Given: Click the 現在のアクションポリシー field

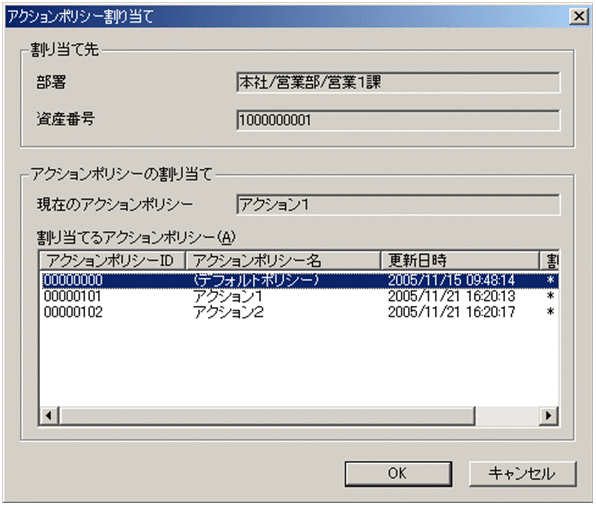Looking at the screenshot, I should click(398, 205).
